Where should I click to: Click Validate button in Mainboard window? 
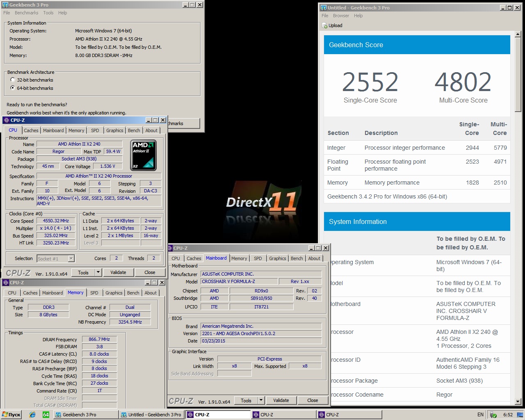pos(281,400)
